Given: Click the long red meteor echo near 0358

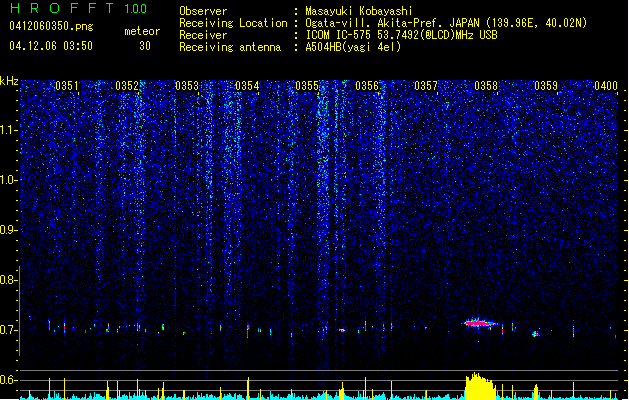Looking at the screenshot, I should coord(479,323).
